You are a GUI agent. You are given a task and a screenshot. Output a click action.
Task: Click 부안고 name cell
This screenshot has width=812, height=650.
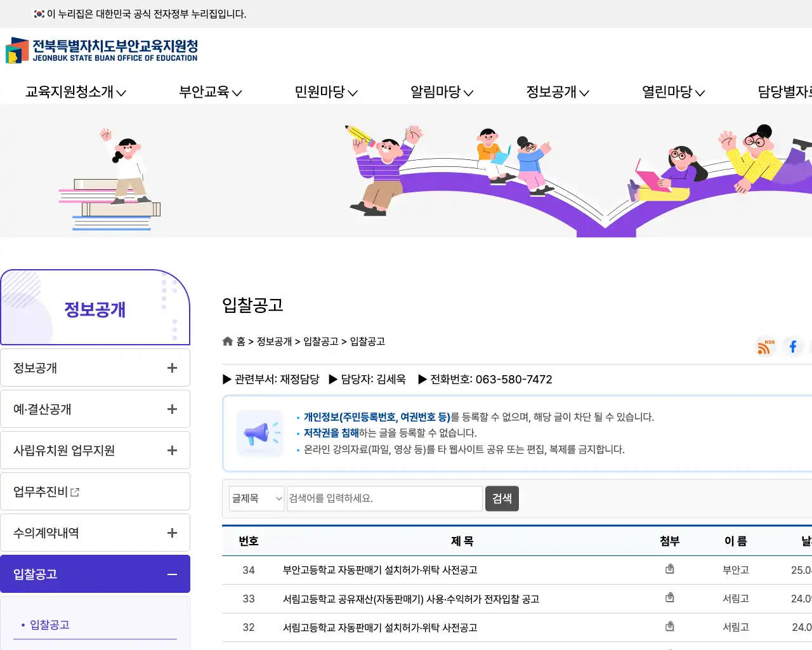[736, 570]
